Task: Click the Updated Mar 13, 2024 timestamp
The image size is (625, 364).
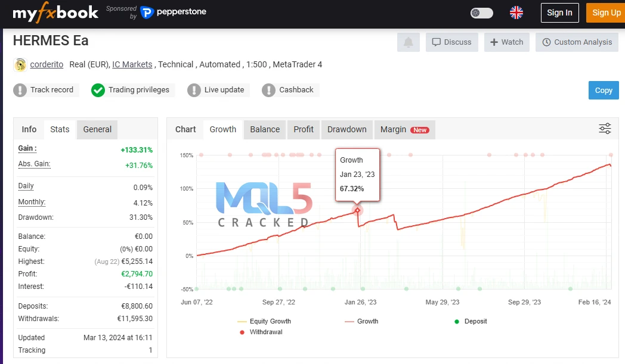Action: [x=118, y=338]
